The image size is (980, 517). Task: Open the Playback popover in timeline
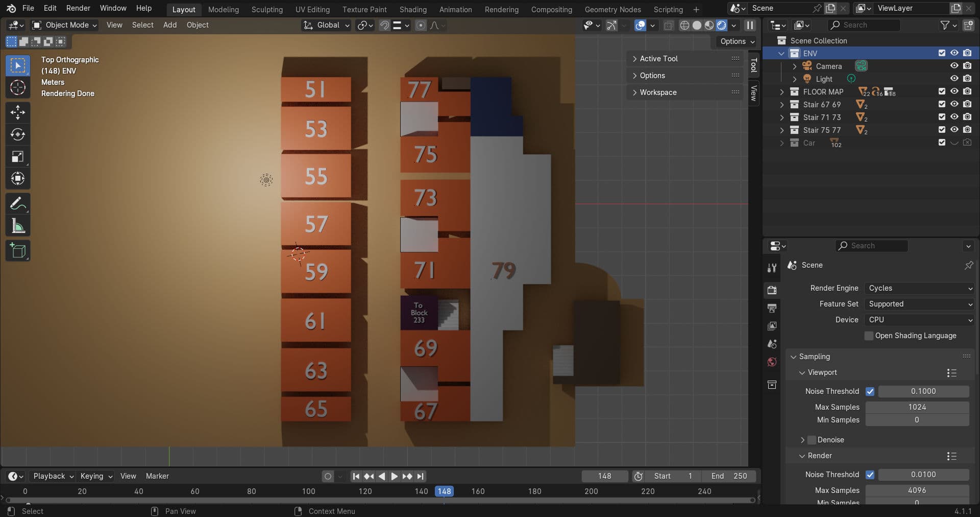click(x=53, y=476)
